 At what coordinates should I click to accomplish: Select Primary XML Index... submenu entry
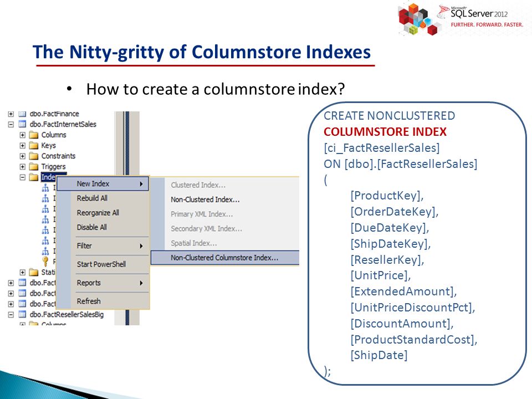pos(225,214)
